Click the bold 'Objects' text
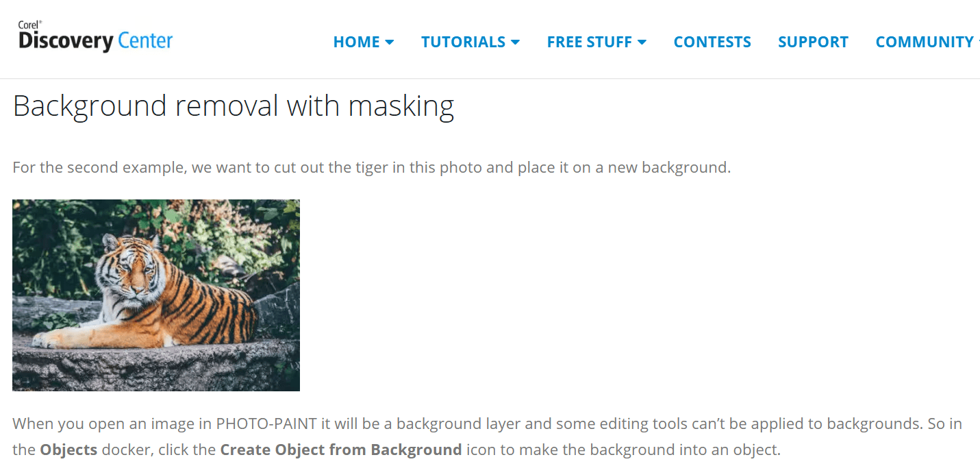The width and height of the screenshot is (980, 466). 68,450
